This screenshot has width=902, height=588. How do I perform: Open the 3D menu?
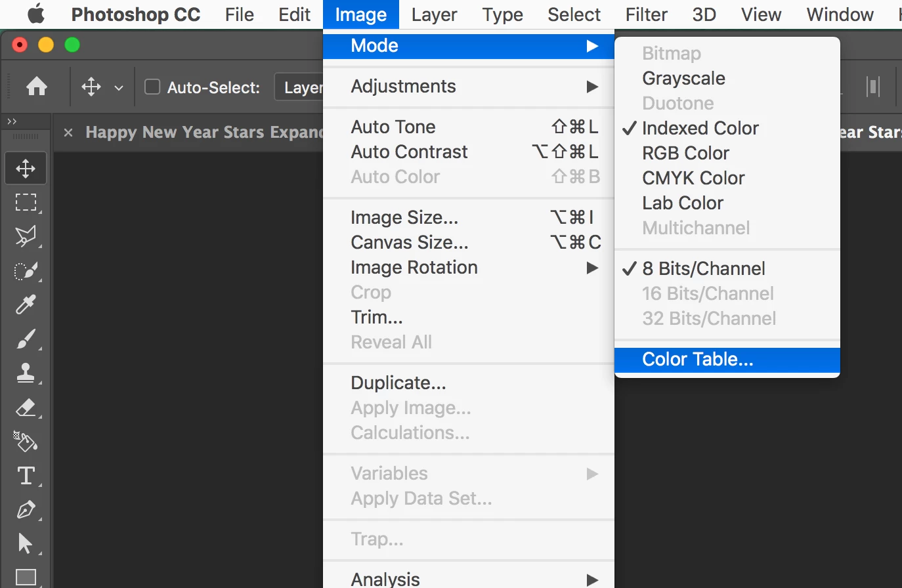704,14
